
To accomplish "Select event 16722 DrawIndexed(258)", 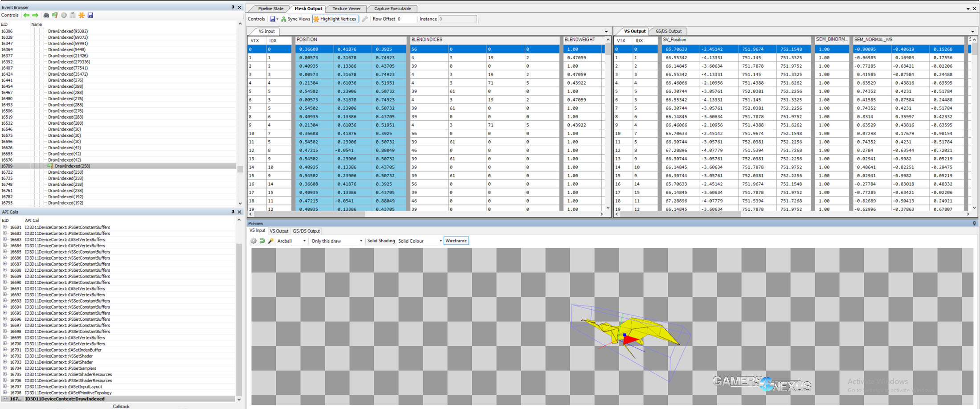I will tap(118, 172).
